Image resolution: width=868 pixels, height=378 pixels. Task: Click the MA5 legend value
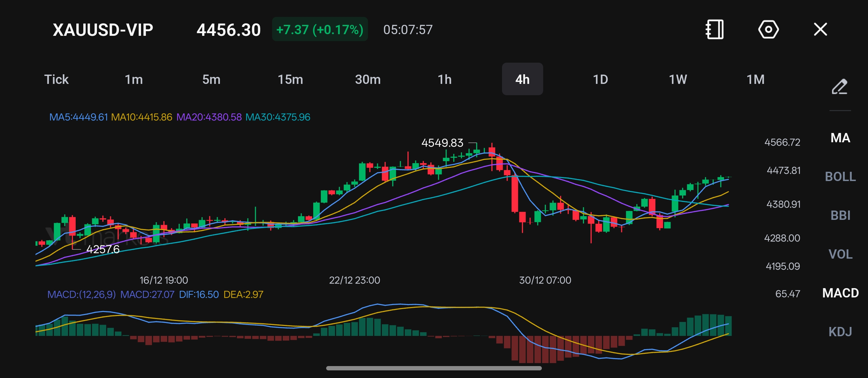78,117
